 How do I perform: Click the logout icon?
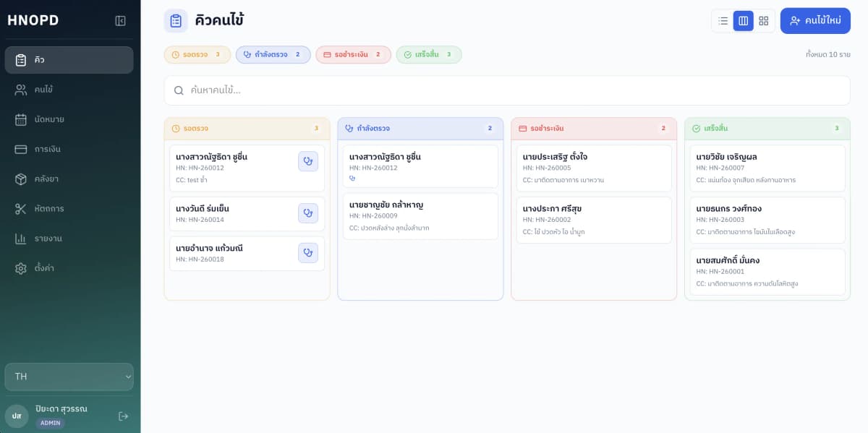click(123, 416)
